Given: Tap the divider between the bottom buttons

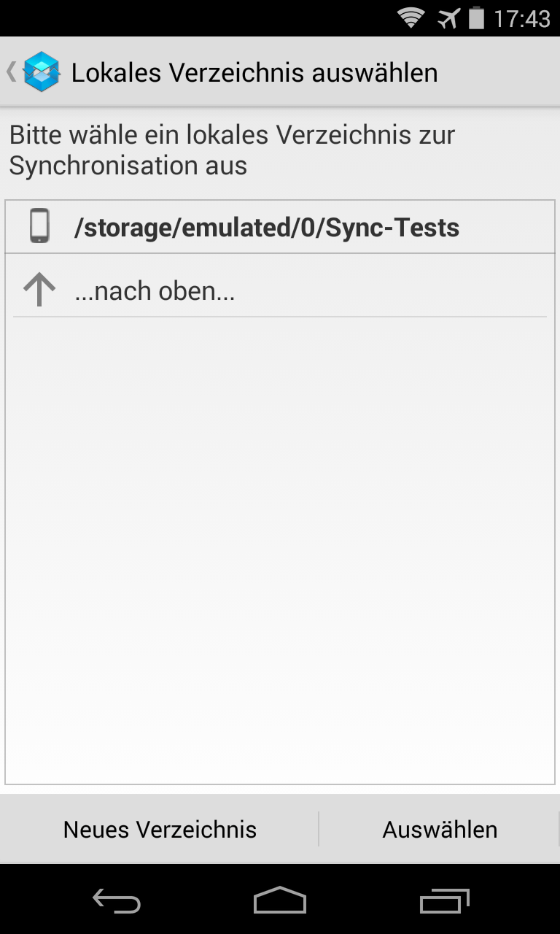Looking at the screenshot, I should pos(319,830).
